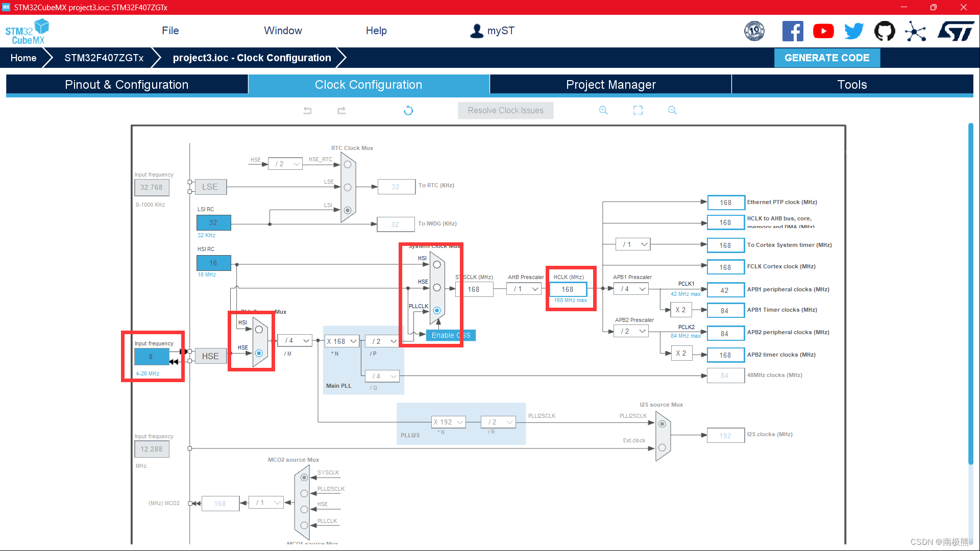Click the refresh clock tree icon
Screen dimensions: 980x551
coord(408,110)
